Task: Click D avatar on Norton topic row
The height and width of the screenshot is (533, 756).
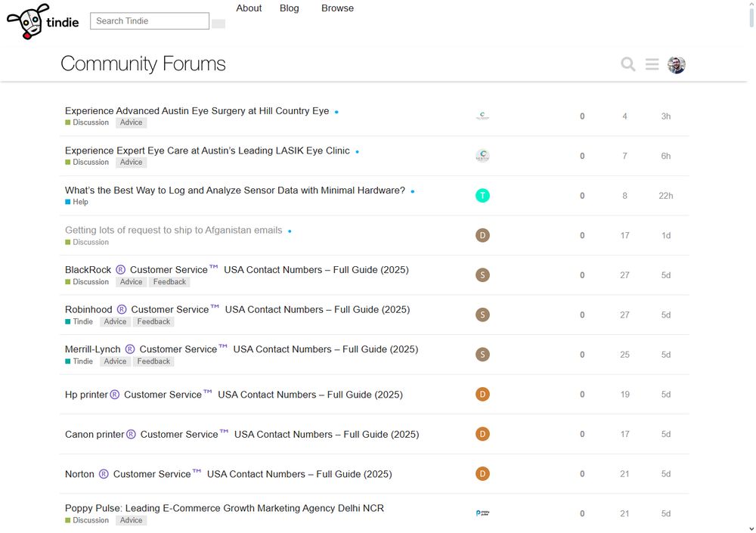Action: pyautogui.click(x=482, y=474)
